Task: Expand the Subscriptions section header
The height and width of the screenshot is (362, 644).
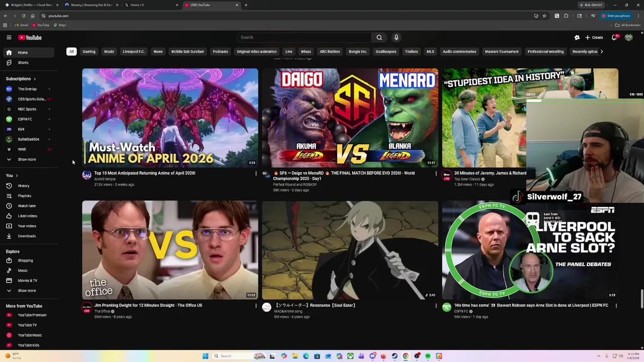Action: [x=21, y=78]
